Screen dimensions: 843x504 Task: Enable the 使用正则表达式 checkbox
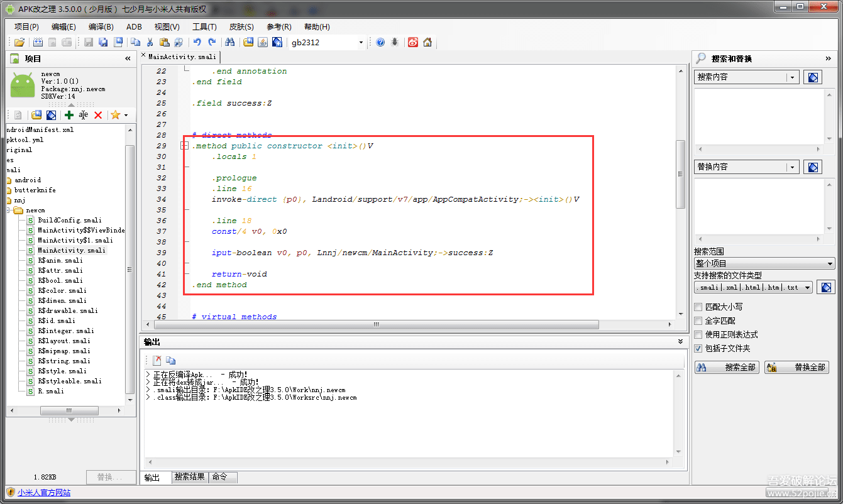(x=698, y=334)
